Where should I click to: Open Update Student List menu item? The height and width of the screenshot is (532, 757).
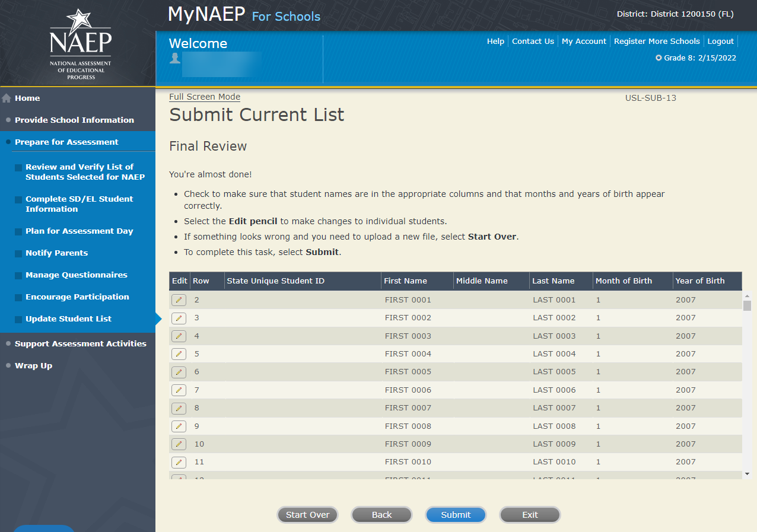coord(68,319)
